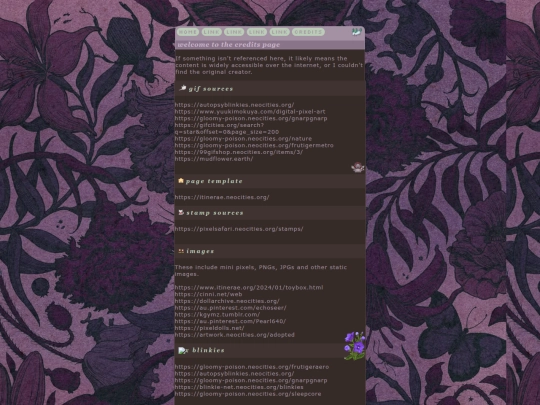The image size is (540, 405).
Task: Click the tiny house icon beside page template
Action: [181, 180]
